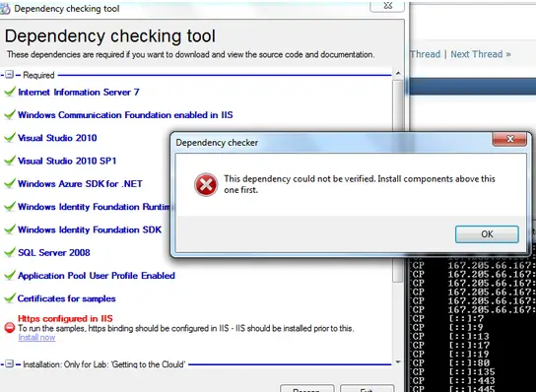Click green checkmark beside Windows Communication Foundation
The height and width of the screenshot is (392, 536).
click(x=10, y=114)
